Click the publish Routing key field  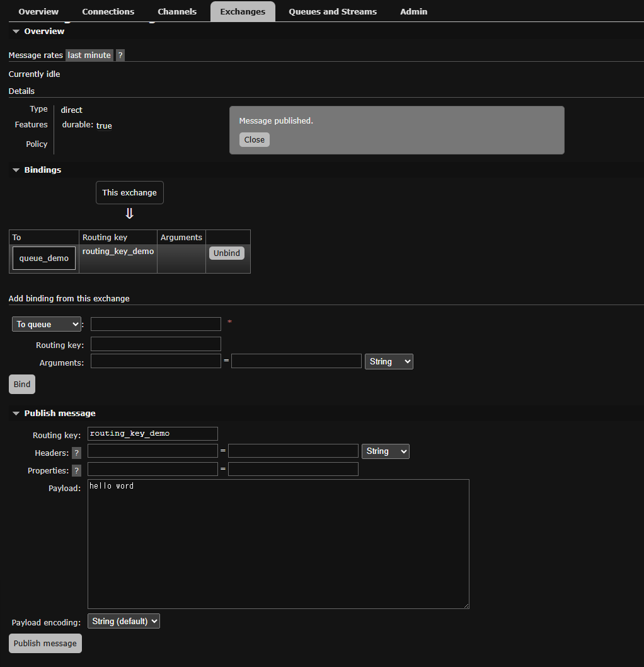(152, 434)
